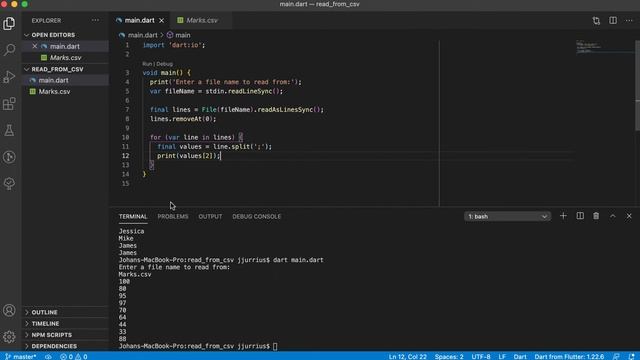Open Explorer more actions ellipsis

tap(95, 20)
